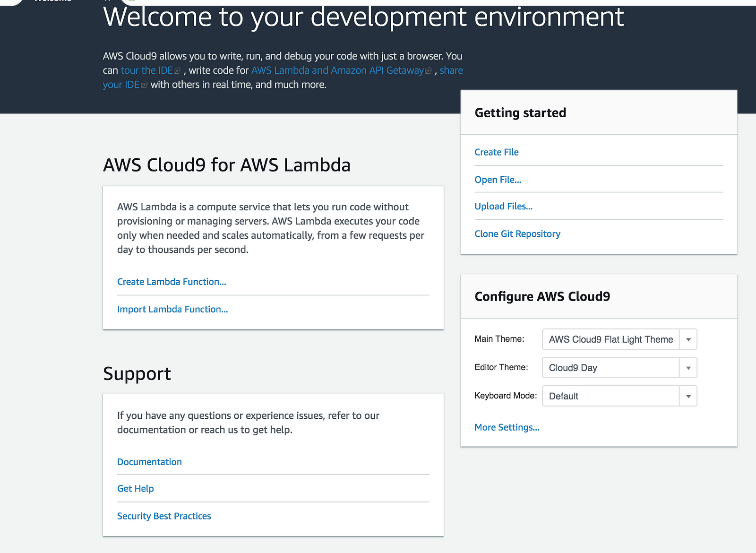Image resolution: width=756 pixels, height=553 pixels.
Task: Click the Get Help link
Action: tap(135, 489)
